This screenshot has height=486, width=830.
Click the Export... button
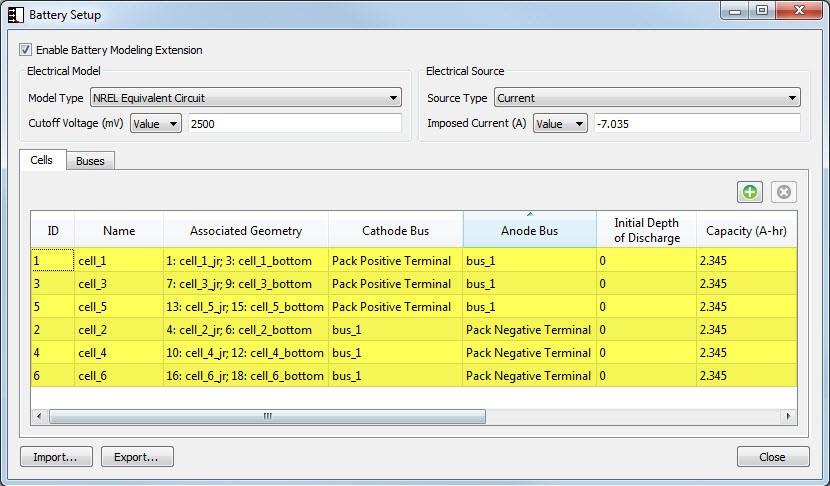(137, 457)
